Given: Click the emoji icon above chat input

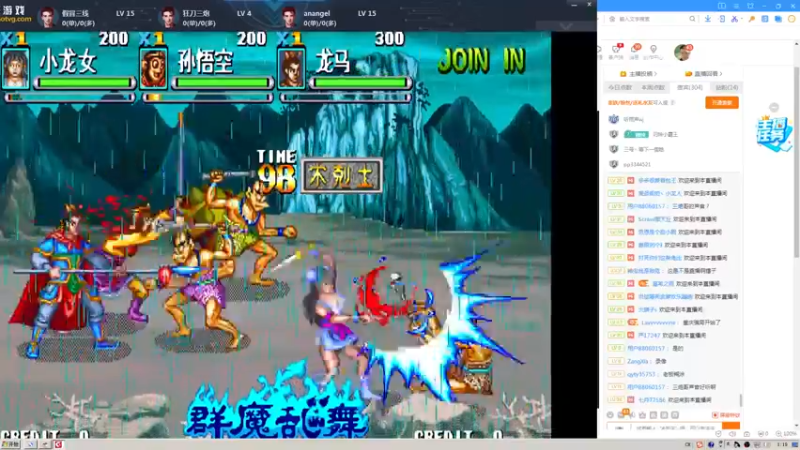Looking at the screenshot, I should (x=610, y=415).
